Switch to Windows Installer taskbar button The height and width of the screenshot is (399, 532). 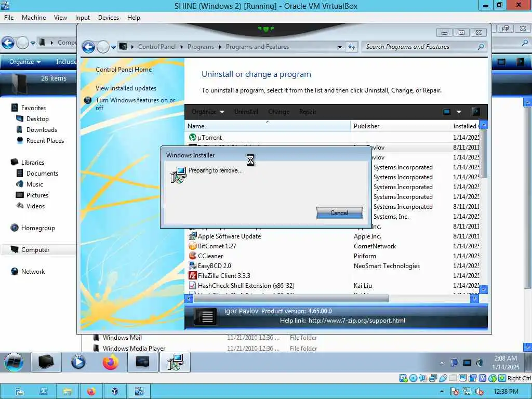(175, 362)
